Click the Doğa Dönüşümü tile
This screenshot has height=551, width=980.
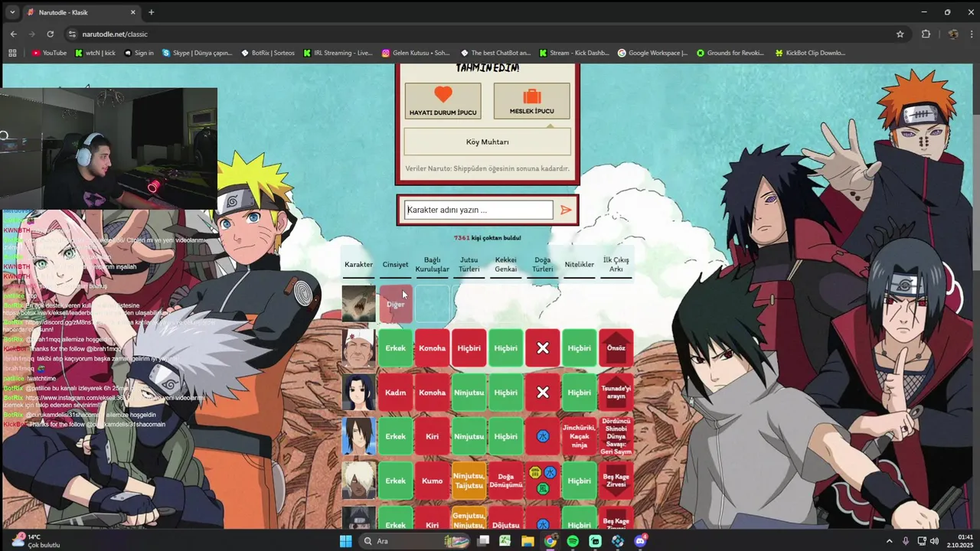pyautogui.click(x=505, y=481)
